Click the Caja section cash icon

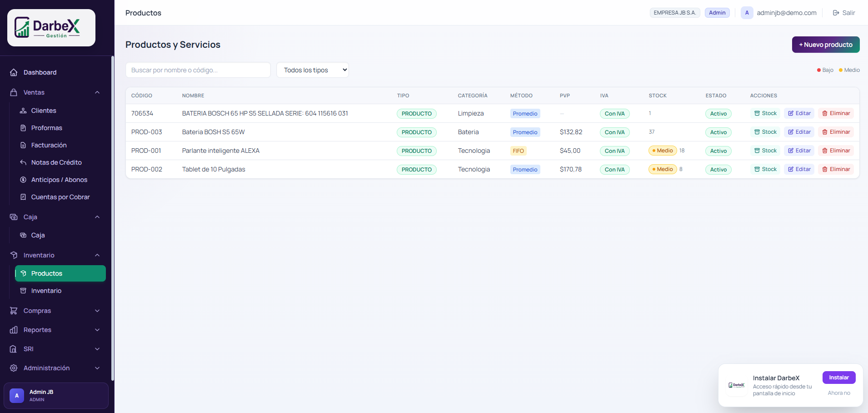click(x=14, y=217)
